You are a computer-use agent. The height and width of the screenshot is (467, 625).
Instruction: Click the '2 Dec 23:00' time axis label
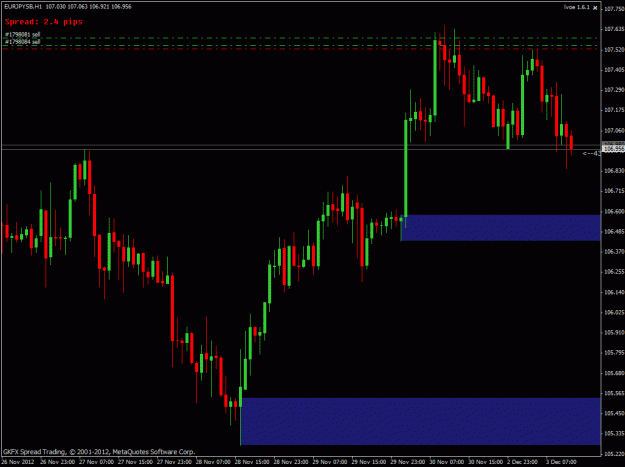click(x=523, y=462)
